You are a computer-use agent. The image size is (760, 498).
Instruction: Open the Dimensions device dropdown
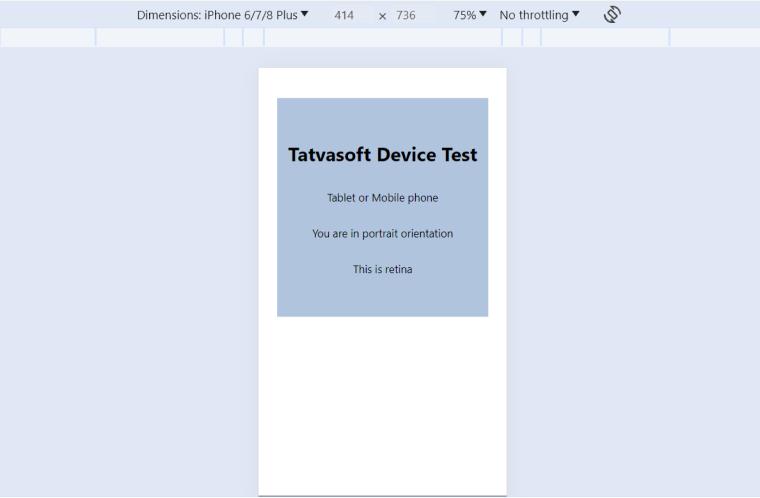pos(222,15)
